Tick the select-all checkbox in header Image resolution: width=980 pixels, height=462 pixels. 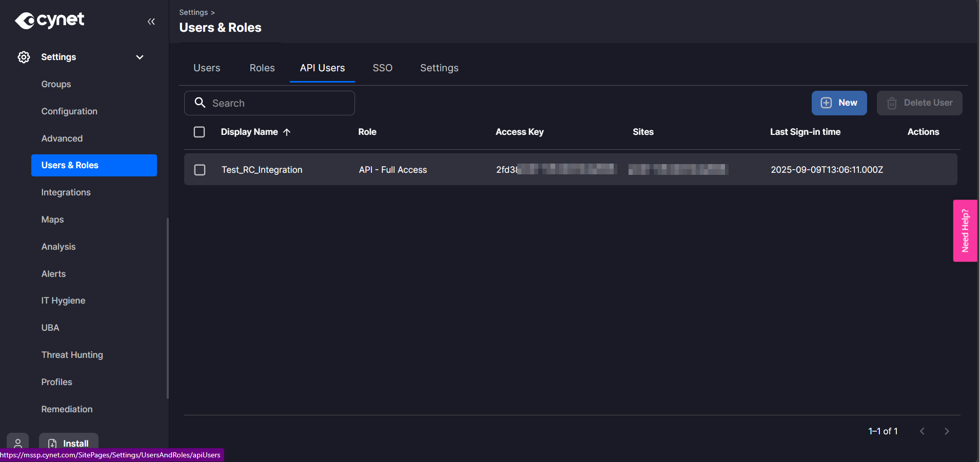pos(199,132)
